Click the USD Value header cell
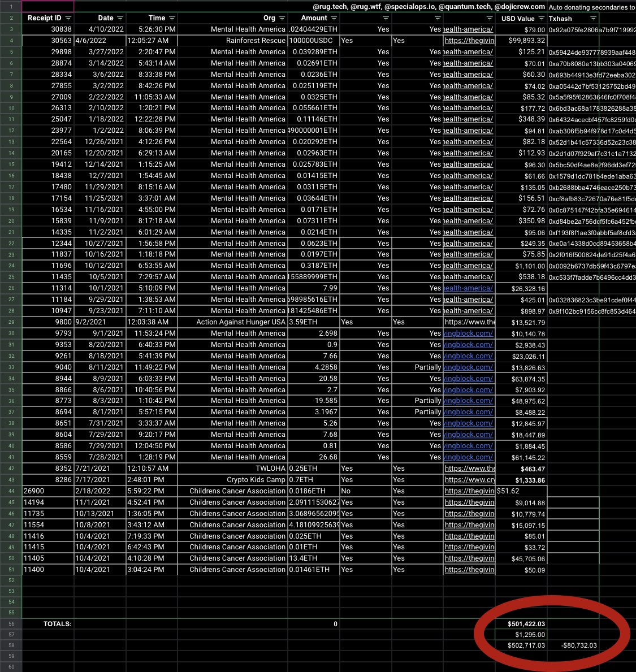 click(x=521, y=19)
